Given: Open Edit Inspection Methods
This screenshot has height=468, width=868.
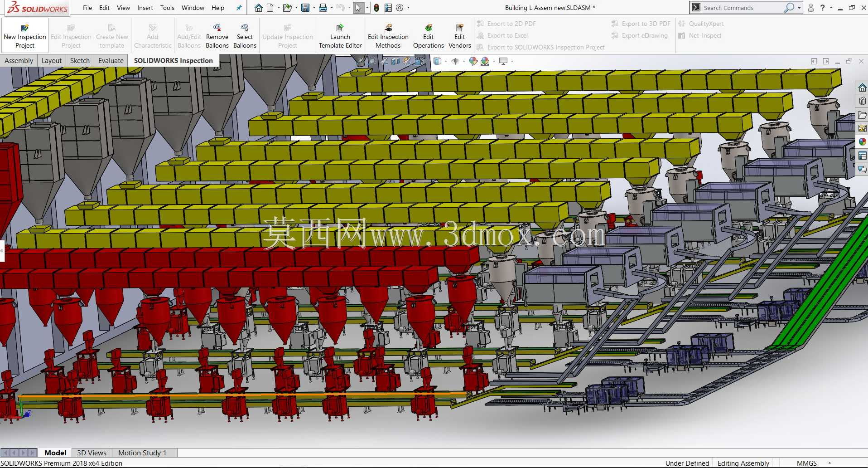Looking at the screenshot, I should (388, 36).
